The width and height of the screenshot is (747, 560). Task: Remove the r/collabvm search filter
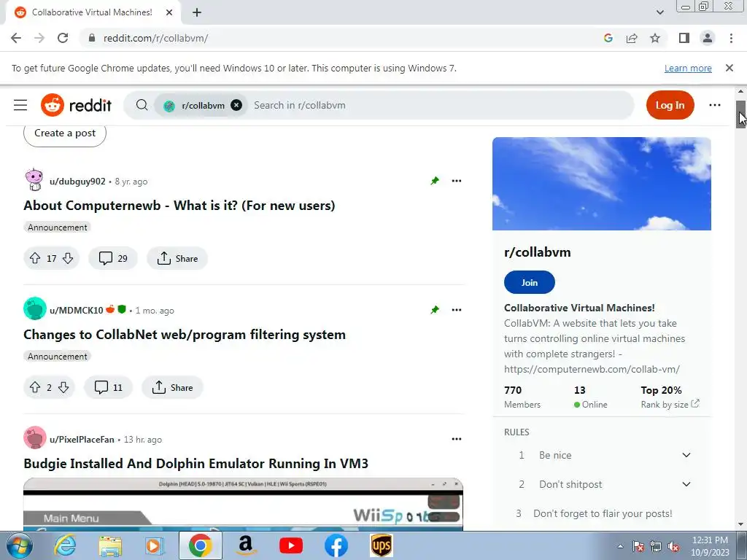coord(236,105)
